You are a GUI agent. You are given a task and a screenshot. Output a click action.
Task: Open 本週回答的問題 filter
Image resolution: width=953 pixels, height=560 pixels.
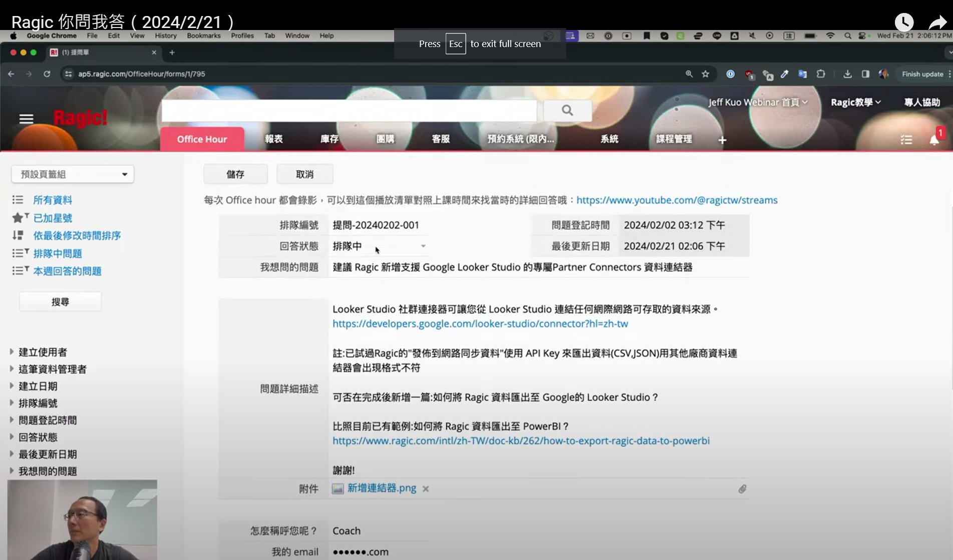(67, 271)
